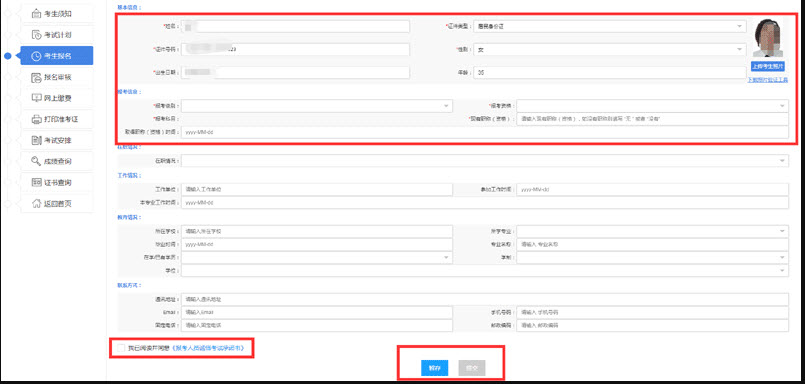Click the blue 暂存 button

click(434, 368)
